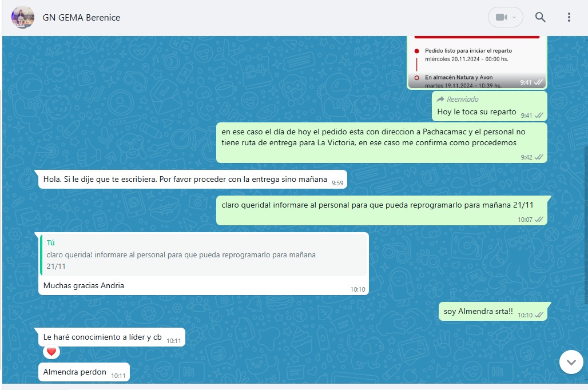Open the contact's profile picture
588x390 pixels.
[23, 17]
